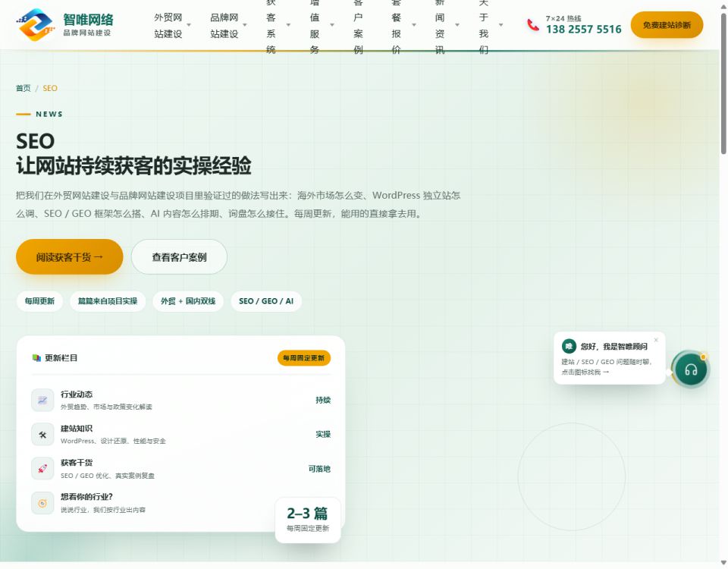Image resolution: width=728 pixels, height=569 pixels.
Task: Click the NEWS section label
Action: pyautogui.click(x=49, y=115)
